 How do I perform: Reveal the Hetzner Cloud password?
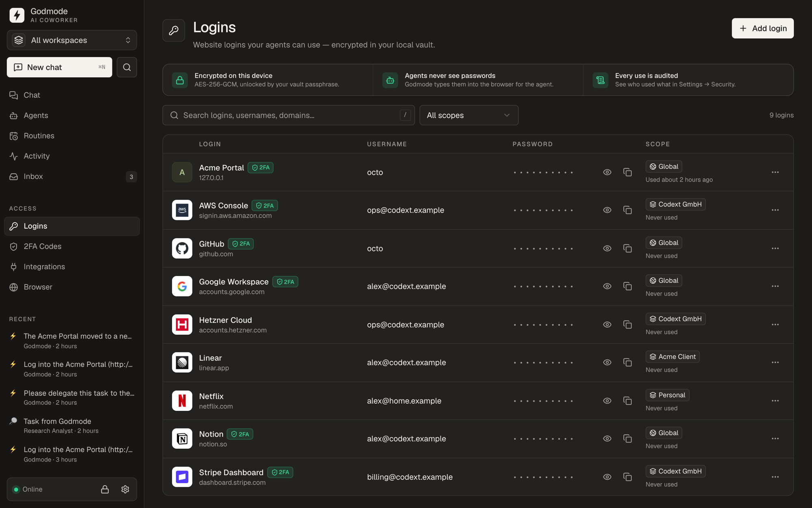(x=607, y=324)
